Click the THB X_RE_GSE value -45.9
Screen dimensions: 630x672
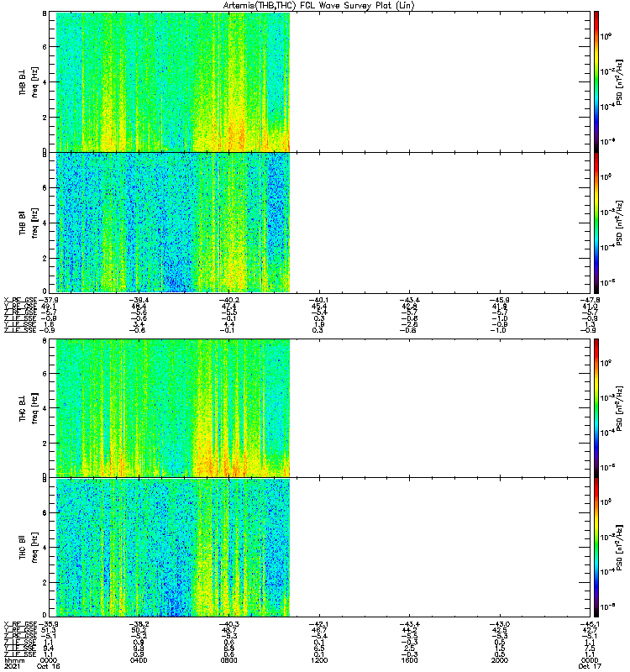click(500, 301)
